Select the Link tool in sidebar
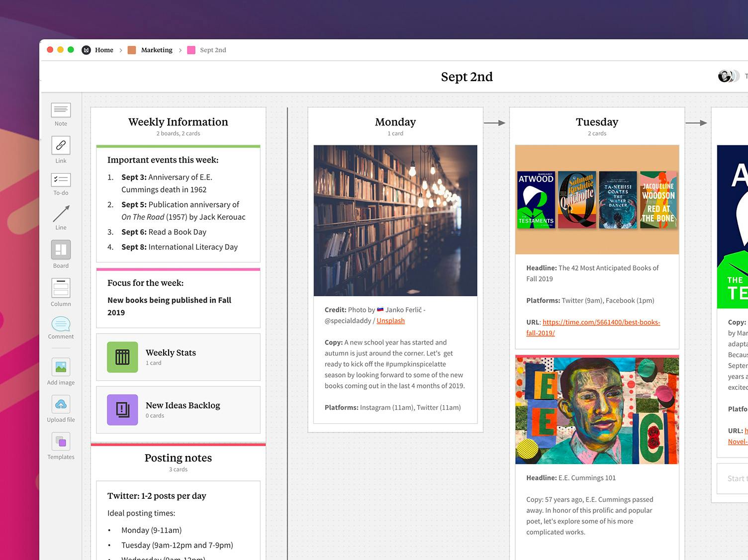 tap(61, 150)
